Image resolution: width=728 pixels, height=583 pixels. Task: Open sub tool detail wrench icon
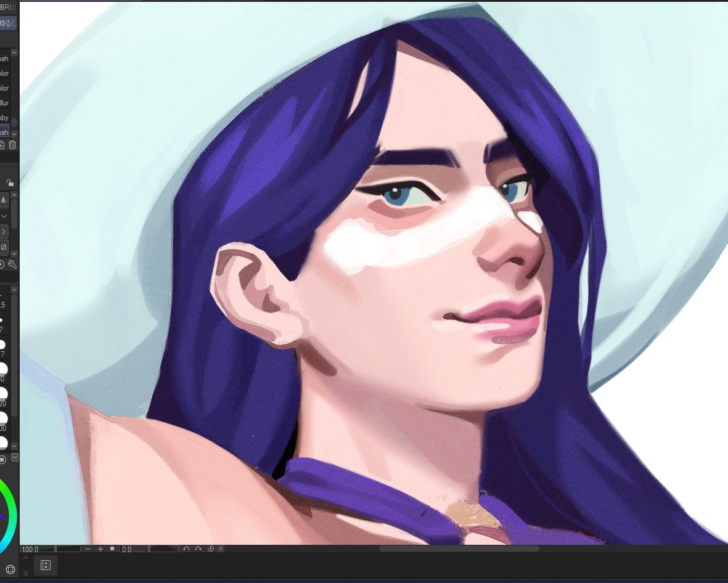(x=12, y=264)
